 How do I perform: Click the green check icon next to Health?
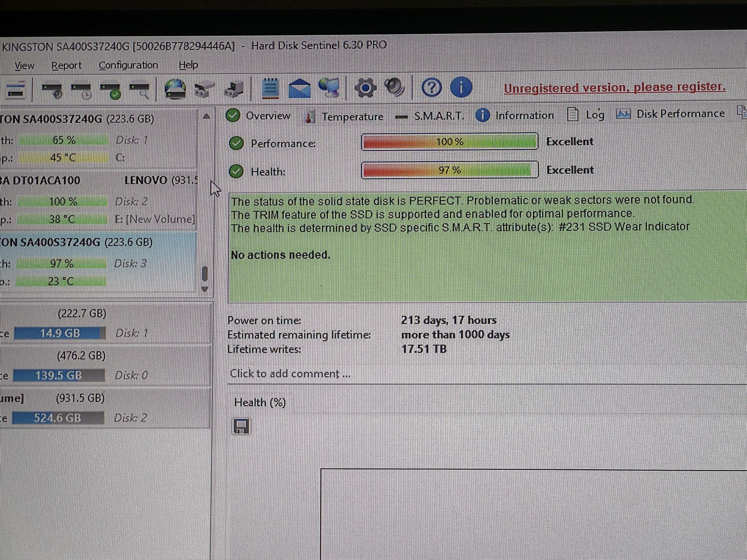click(236, 171)
